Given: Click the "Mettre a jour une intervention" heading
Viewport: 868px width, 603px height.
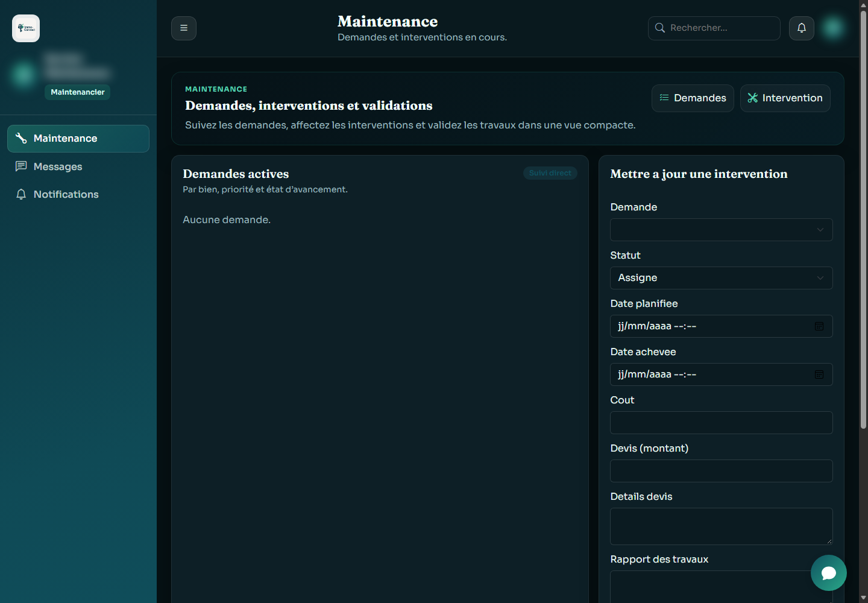Looking at the screenshot, I should point(699,174).
